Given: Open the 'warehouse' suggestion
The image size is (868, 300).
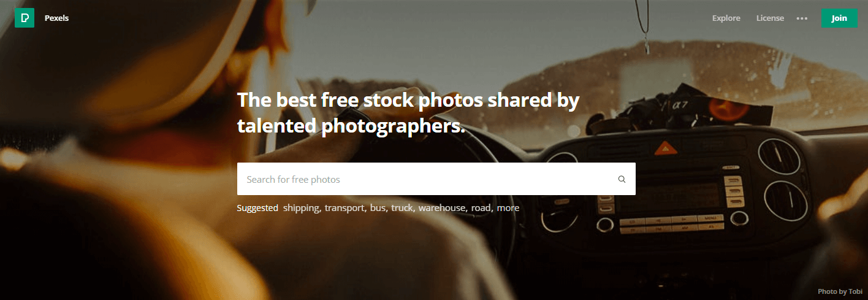Looking at the screenshot, I should [x=442, y=208].
